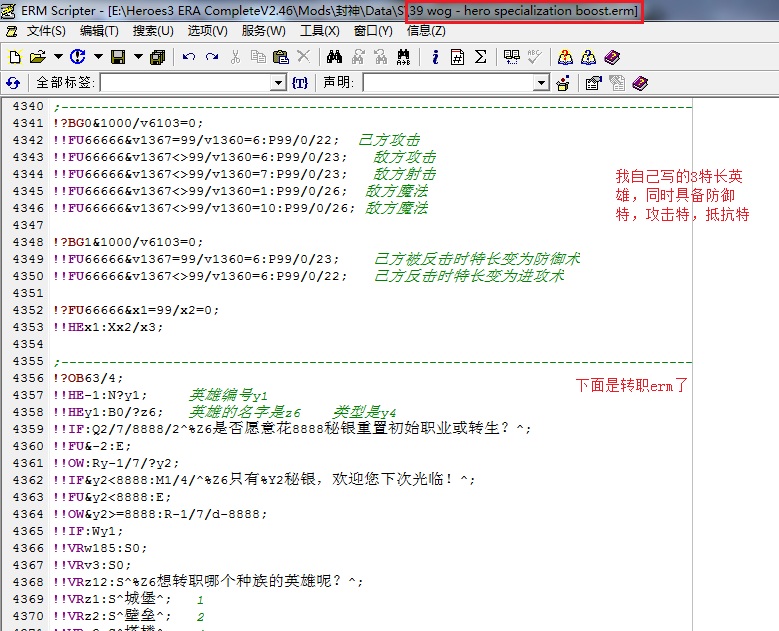Image resolution: width=779 pixels, height=631 pixels.
Task: Click the refresh icon left of 全部标签
Action: (13, 83)
